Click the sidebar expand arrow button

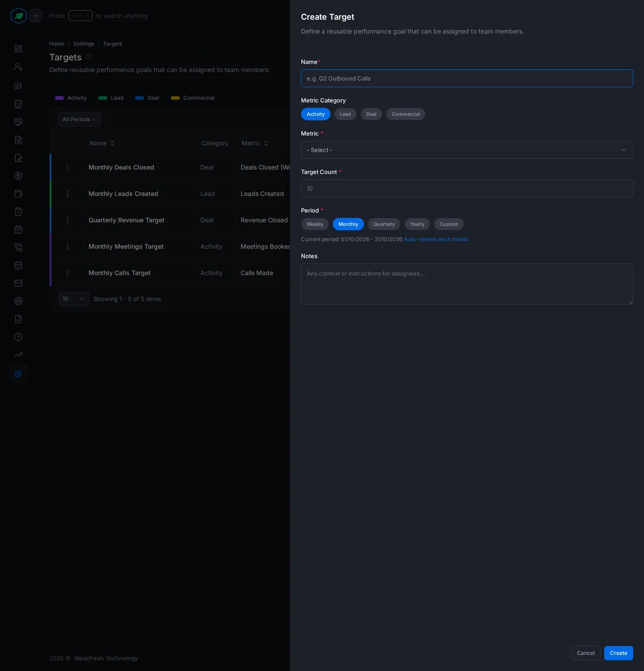(x=35, y=16)
